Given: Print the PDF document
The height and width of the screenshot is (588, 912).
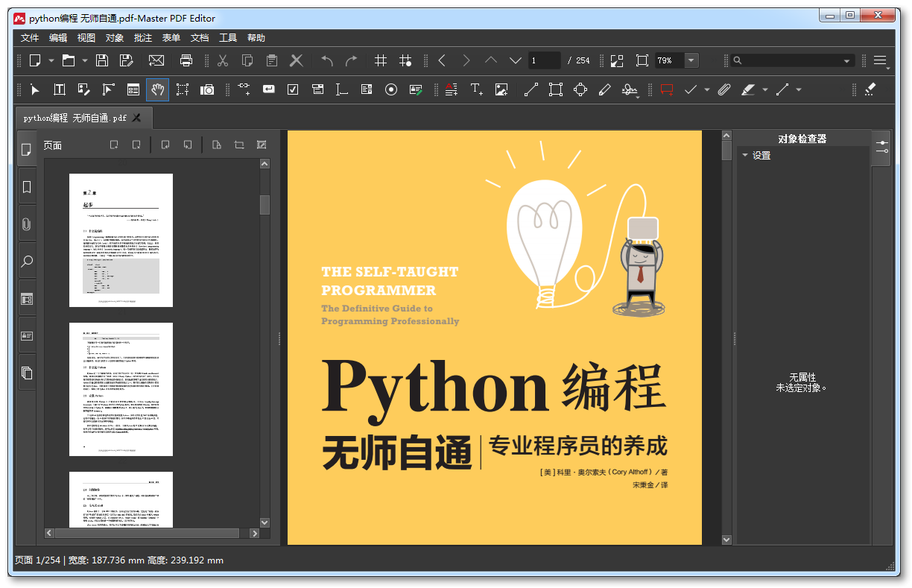Looking at the screenshot, I should 186,60.
